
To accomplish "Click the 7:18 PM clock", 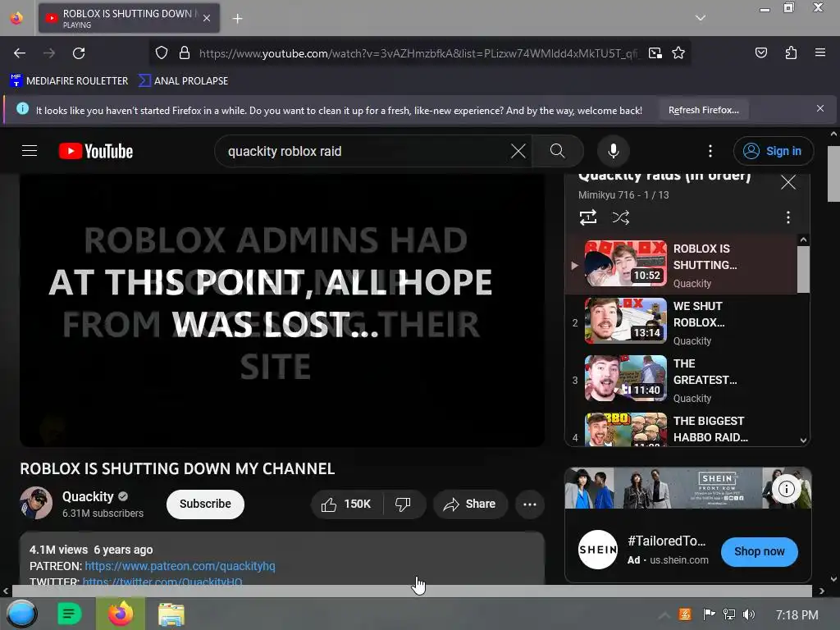I will (x=797, y=615).
